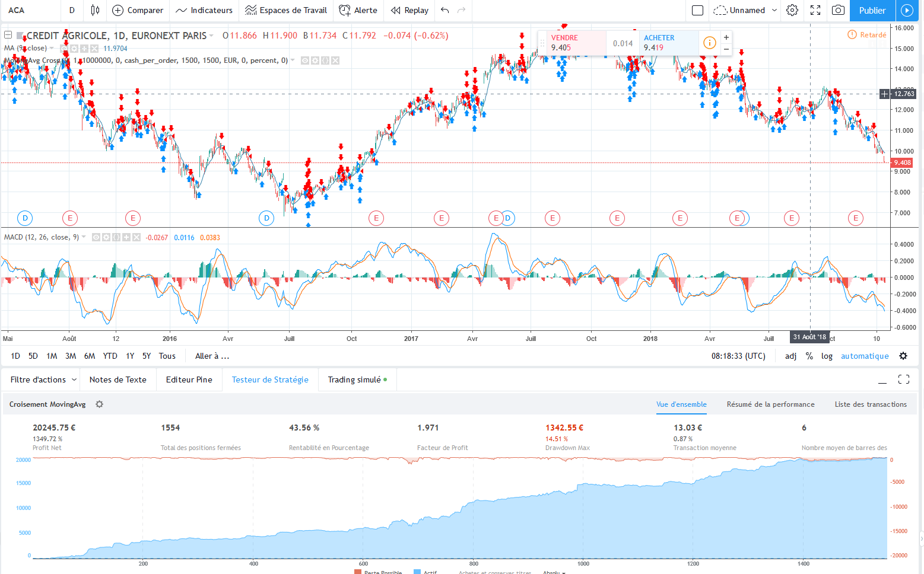Toggle MACD indicator visibility eye
Screen dimensions: 924x574
click(96, 237)
